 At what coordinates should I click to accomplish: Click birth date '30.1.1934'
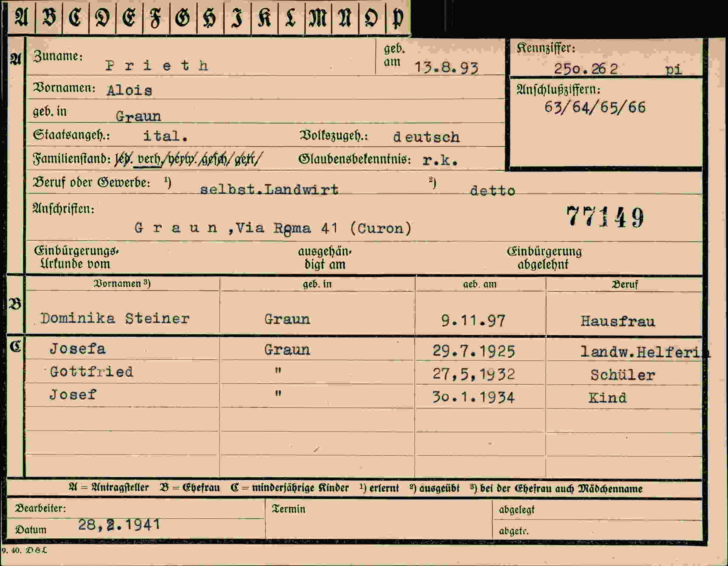(x=474, y=397)
